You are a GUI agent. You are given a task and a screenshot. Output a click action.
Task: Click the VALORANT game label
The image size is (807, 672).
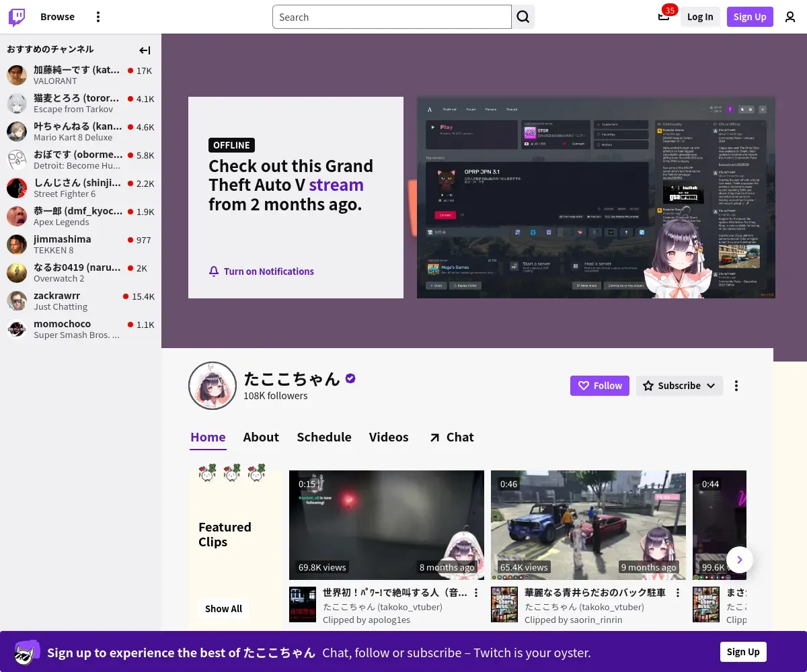[55, 81]
